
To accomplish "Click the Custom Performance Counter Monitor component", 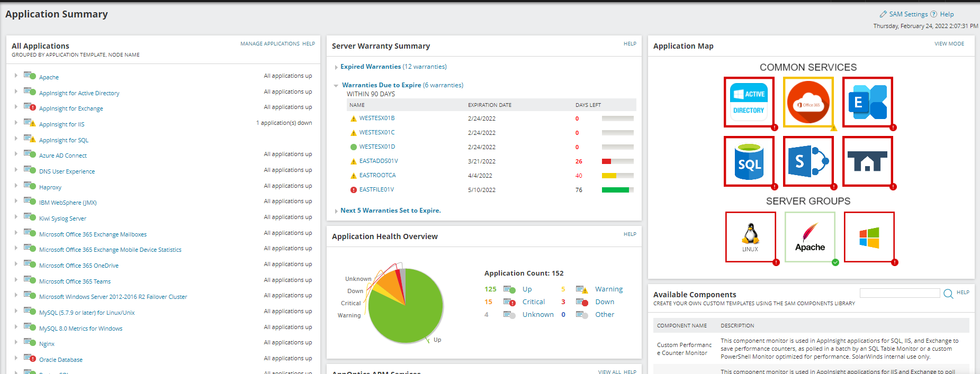I will (x=684, y=349).
